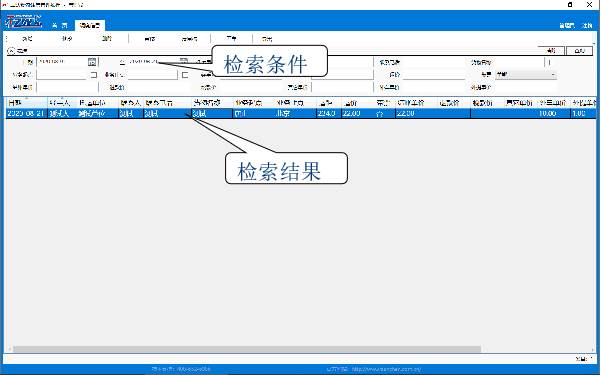The image size is (601, 376).
Task: Click the application logo in the header
Action: pos(23,21)
